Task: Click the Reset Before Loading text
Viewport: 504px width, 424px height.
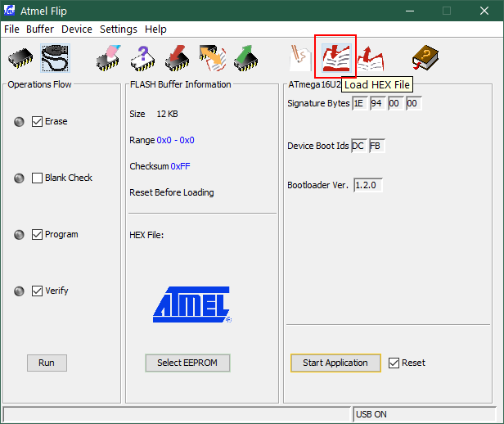Action: (x=172, y=192)
